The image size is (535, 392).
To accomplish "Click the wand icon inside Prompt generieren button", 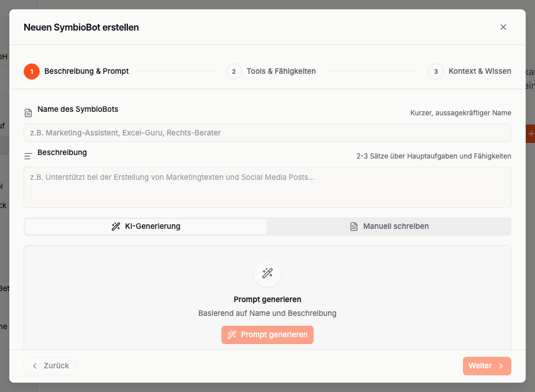I will tap(232, 335).
